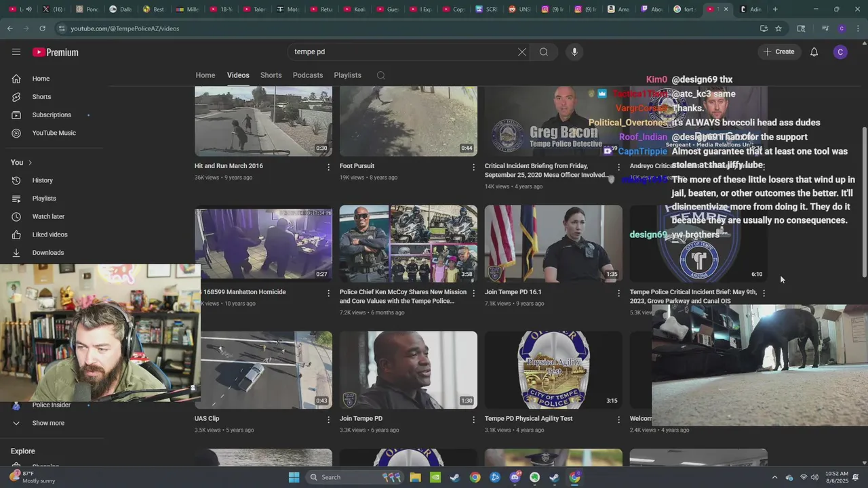Open options for Hit and Run March 2016

pyautogui.click(x=329, y=167)
